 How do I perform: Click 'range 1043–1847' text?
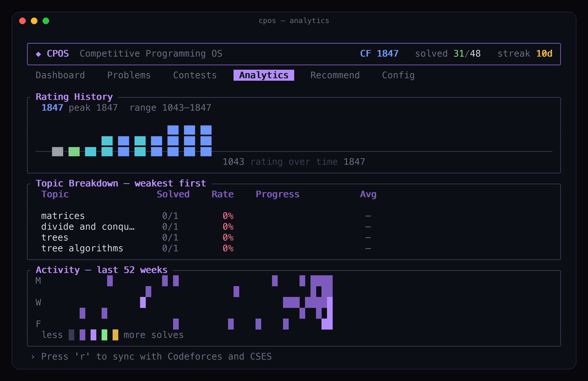(x=170, y=108)
